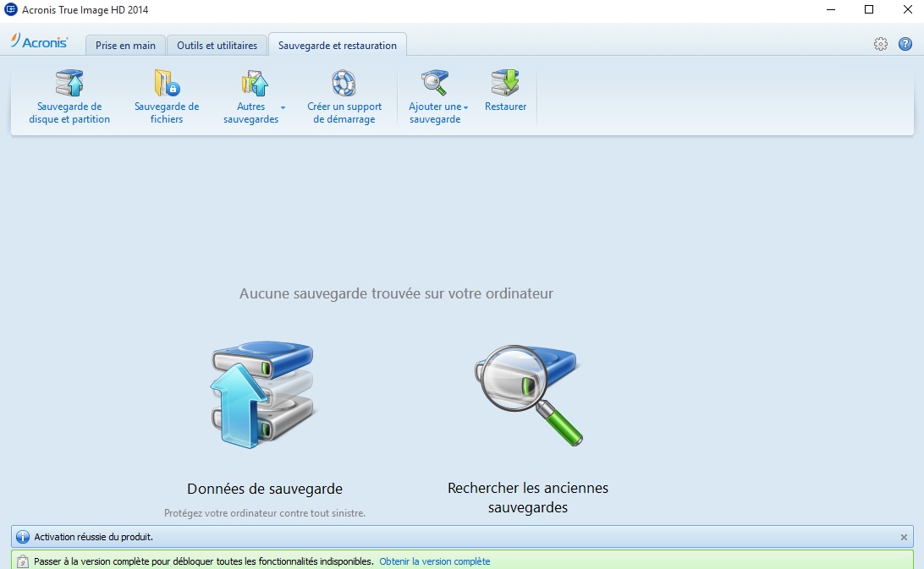
Task: Select the Créer un support de démarrage lifebuoy icon
Action: coord(344,84)
